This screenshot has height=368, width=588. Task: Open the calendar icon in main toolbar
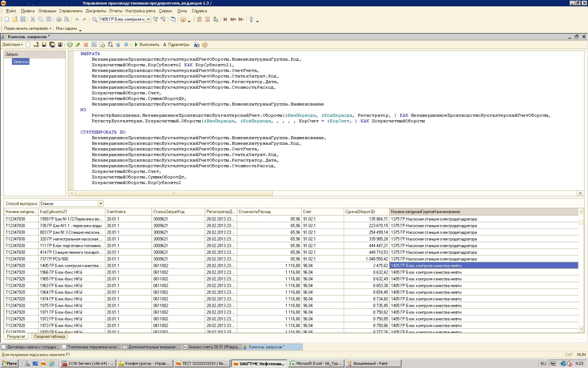click(x=207, y=20)
